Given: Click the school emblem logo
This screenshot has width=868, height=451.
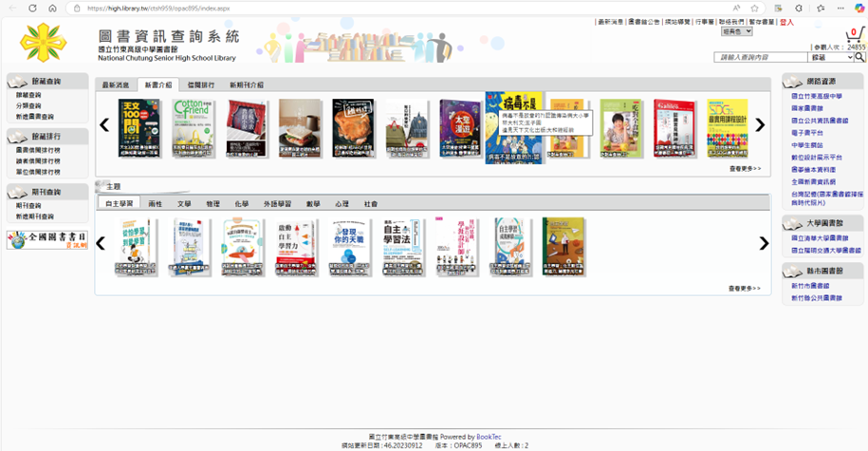Looking at the screenshot, I should coord(44,43).
